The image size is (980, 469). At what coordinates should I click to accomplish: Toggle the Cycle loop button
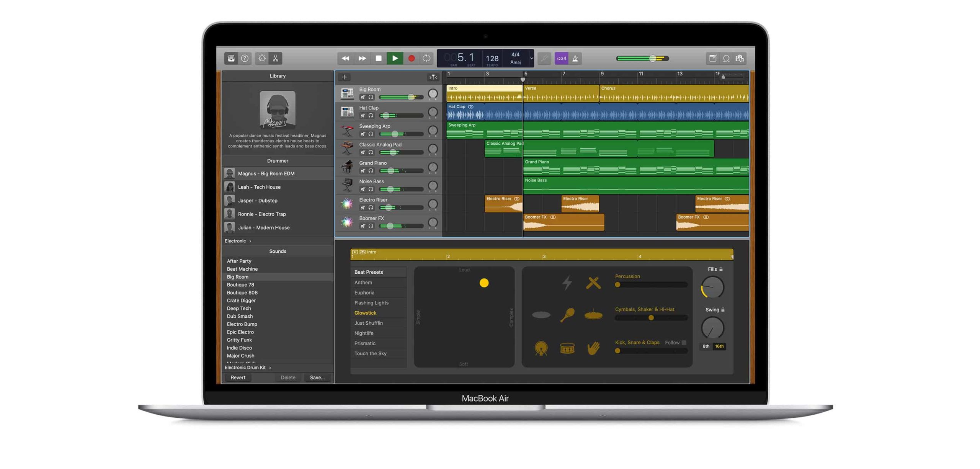(426, 58)
